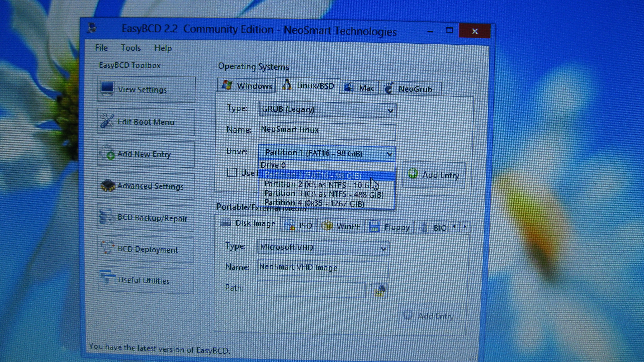Browse for VHD path with binoculars icon

point(379,291)
